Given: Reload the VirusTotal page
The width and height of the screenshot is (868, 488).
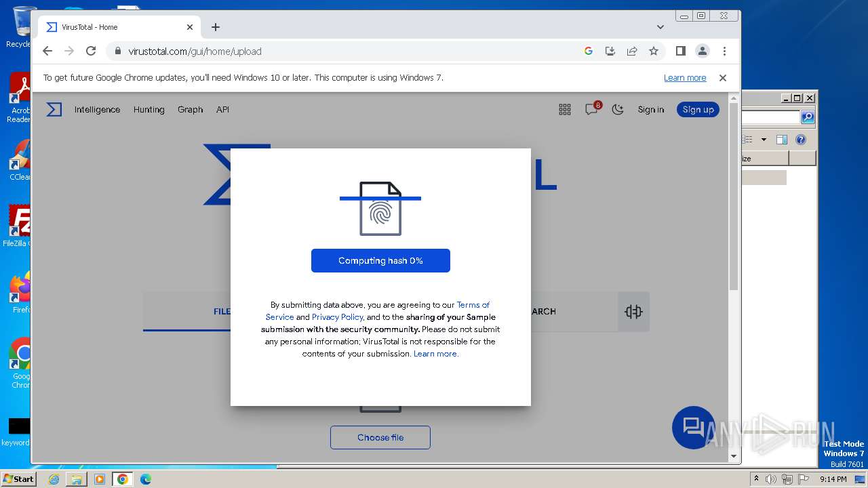Looking at the screenshot, I should coord(91,51).
